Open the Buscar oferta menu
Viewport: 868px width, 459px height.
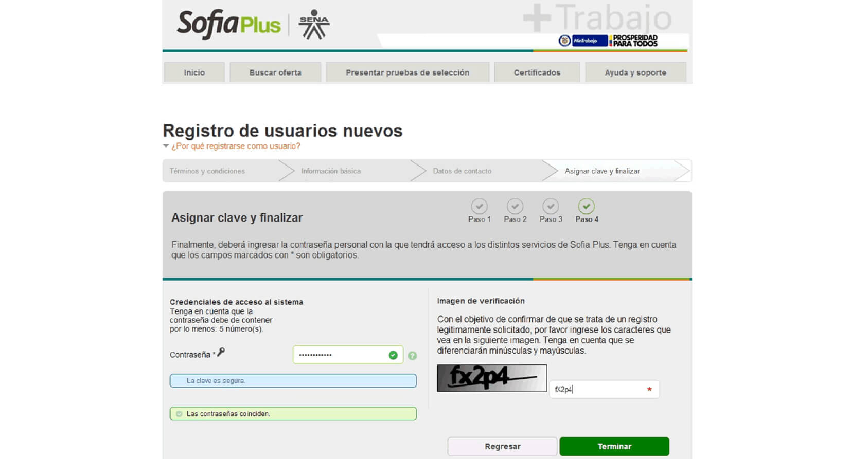tap(275, 72)
